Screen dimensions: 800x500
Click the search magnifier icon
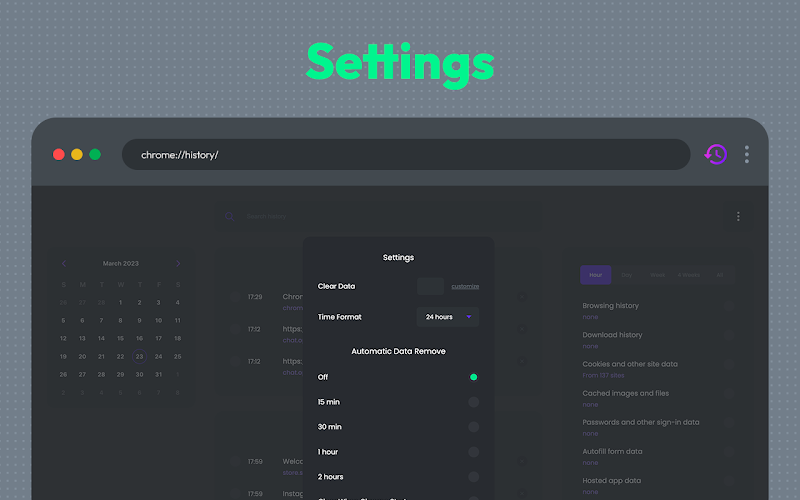point(230,216)
